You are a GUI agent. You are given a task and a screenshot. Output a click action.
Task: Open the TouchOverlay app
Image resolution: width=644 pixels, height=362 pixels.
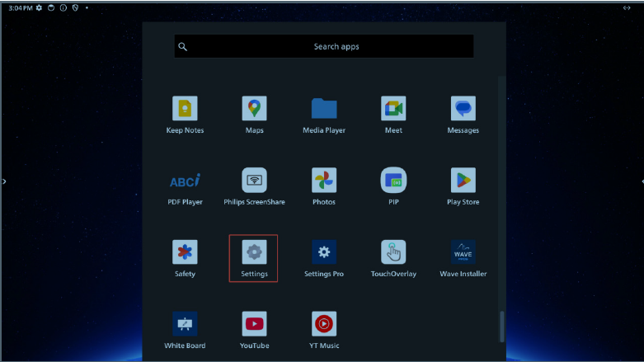point(393,252)
